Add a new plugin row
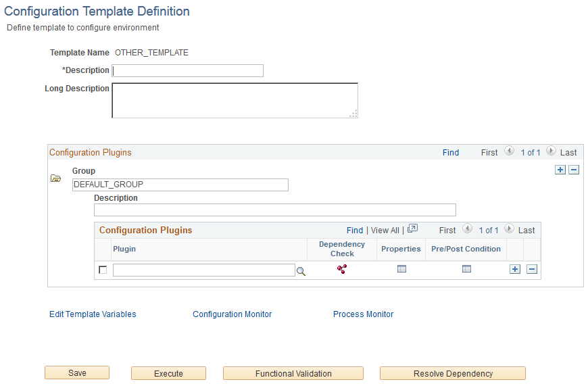 point(515,269)
